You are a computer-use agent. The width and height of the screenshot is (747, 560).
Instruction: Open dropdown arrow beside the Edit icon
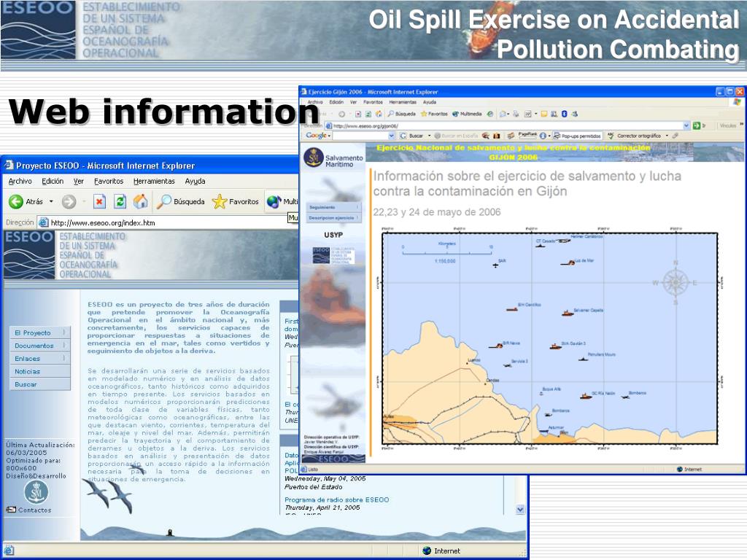(536, 114)
